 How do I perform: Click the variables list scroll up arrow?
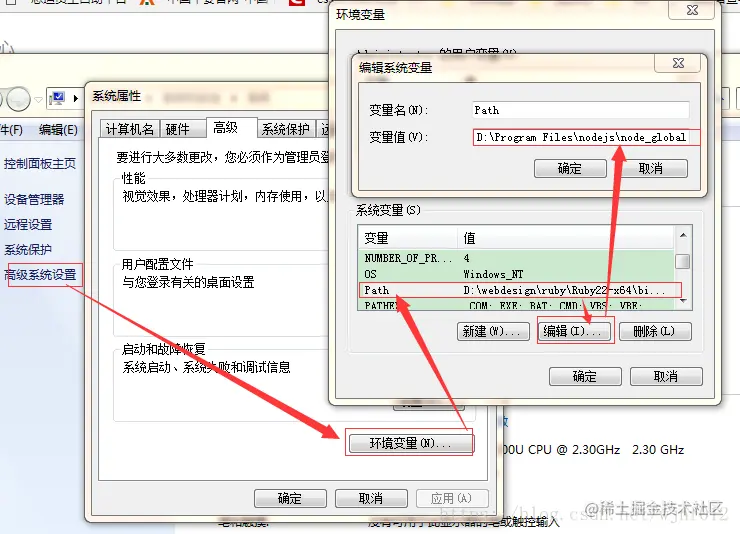pyautogui.click(x=683, y=235)
